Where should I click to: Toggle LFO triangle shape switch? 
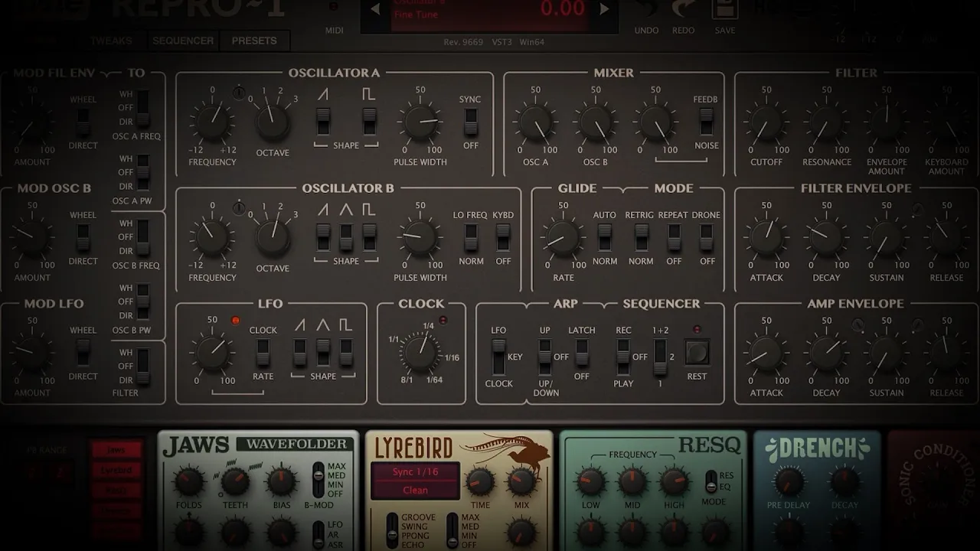[x=323, y=353]
